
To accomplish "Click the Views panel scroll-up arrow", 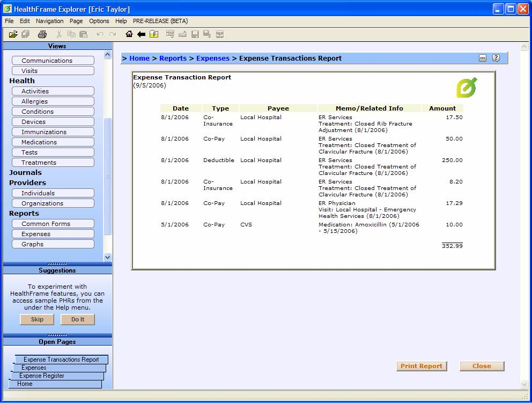I will [x=108, y=55].
